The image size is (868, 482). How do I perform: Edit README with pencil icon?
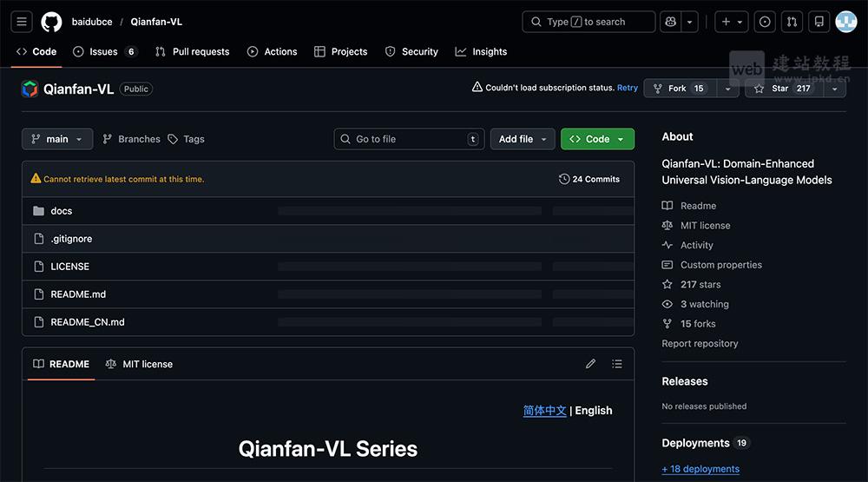coord(591,364)
